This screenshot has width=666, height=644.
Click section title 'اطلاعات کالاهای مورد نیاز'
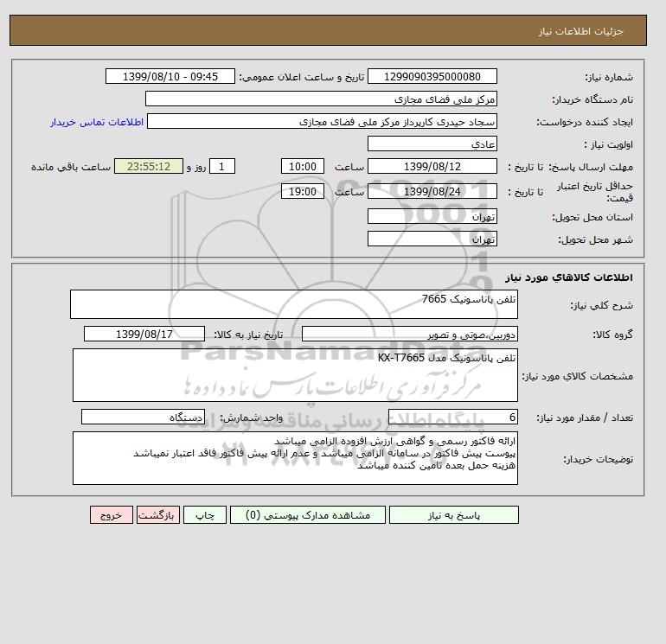pos(569,277)
